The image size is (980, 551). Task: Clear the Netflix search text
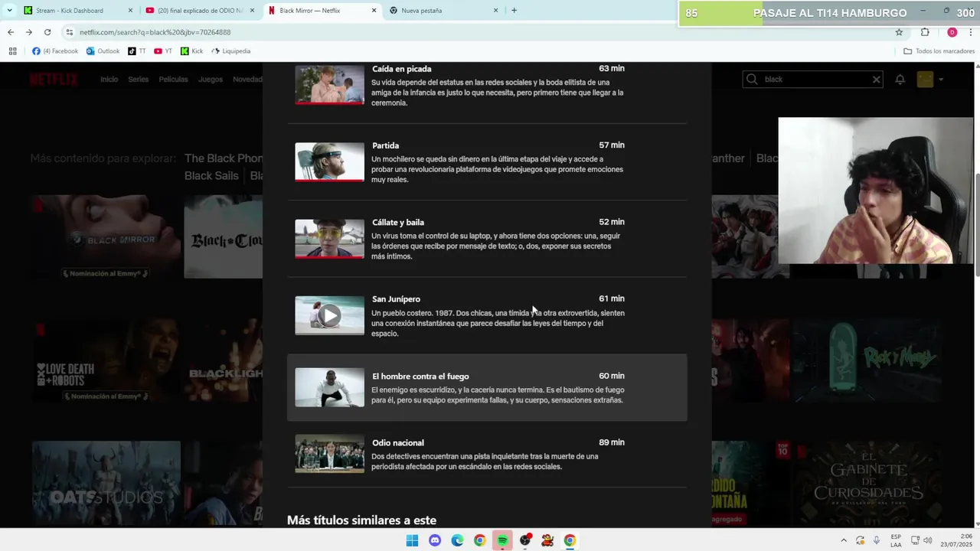click(x=876, y=80)
